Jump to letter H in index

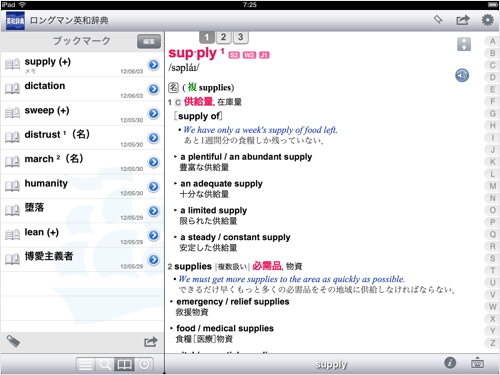tap(492, 126)
